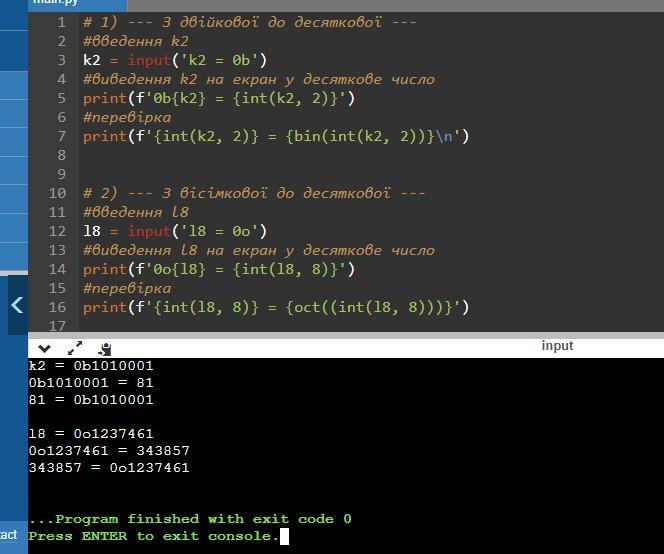Click line 5 print statement with int(k2, 2)

tap(219, 98)
